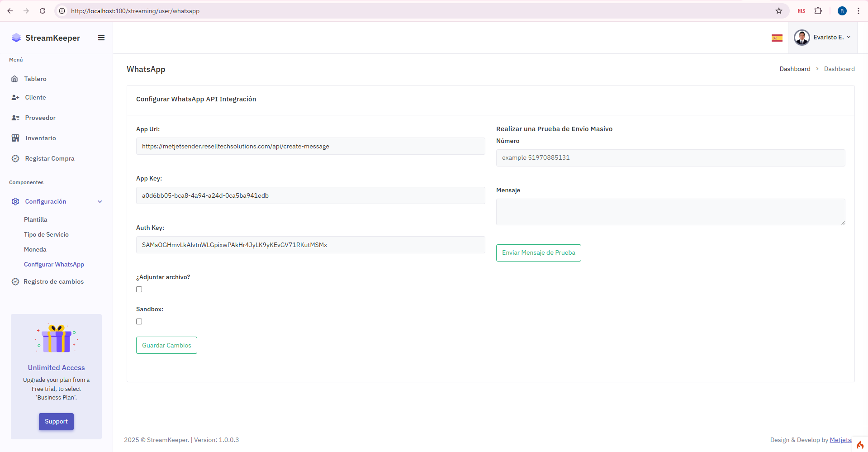Open the Chrome three-dot menu
The image size is (868, 452).
click(858, 11)
